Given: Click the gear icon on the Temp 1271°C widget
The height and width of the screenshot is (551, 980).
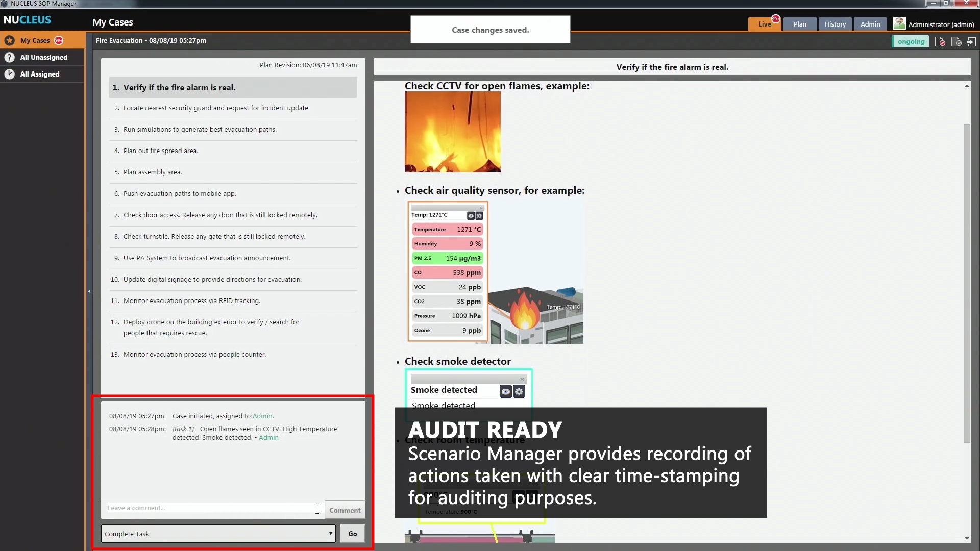Looking at the screenshot, I should 479,216.
